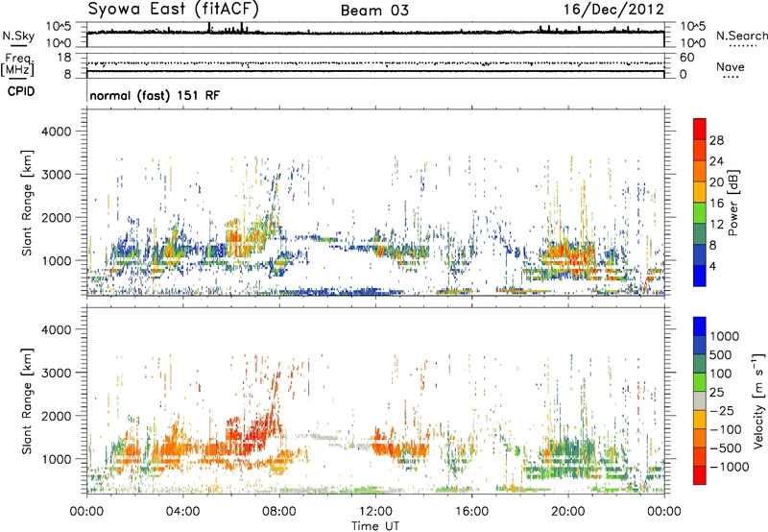Click the 'Nave' legend label
Viewport: 768px width, 532px height.
(x=731, y=66)
